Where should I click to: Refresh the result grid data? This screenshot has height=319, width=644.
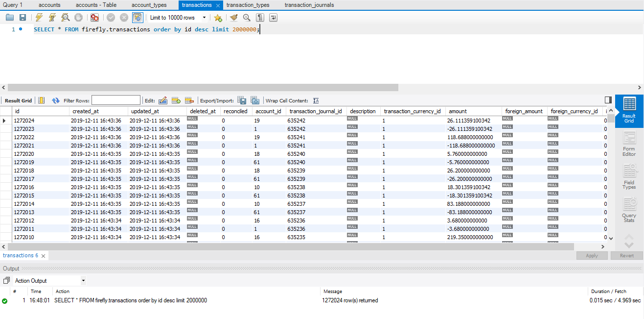55,100
